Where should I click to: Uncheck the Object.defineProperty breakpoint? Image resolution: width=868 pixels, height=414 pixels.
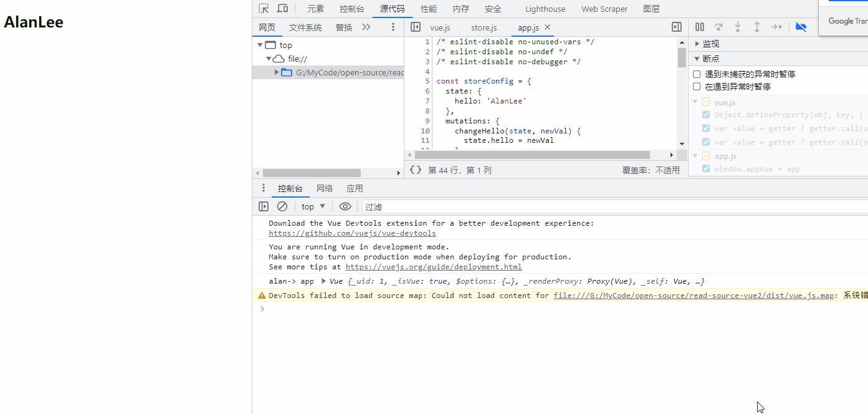pyautogui.click(x=706, y=115)
